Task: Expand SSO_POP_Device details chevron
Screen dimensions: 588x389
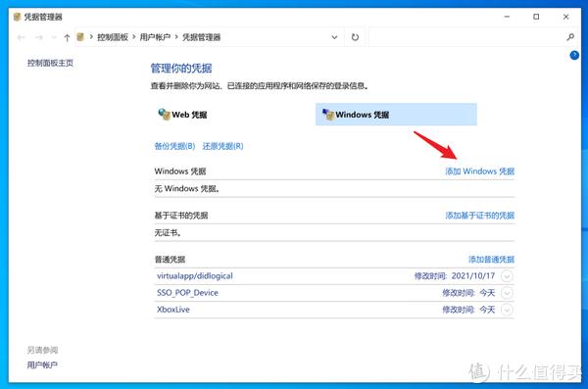Action: 507,293
